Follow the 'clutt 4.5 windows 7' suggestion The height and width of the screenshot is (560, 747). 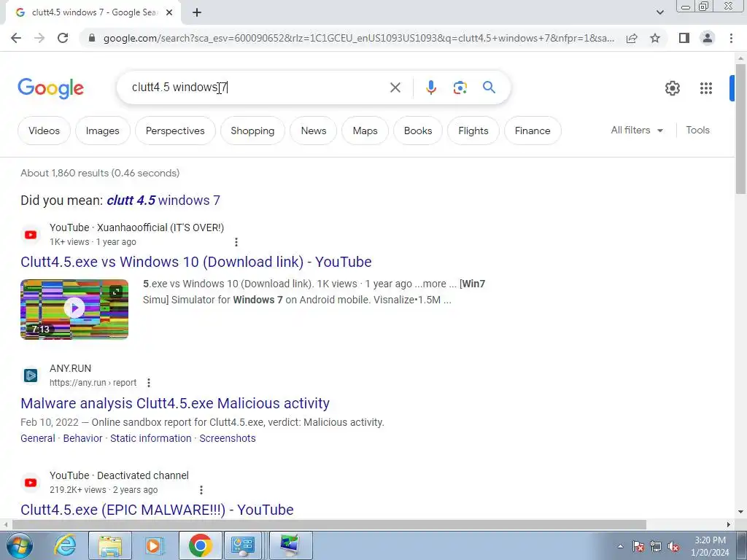coord(163,200)
